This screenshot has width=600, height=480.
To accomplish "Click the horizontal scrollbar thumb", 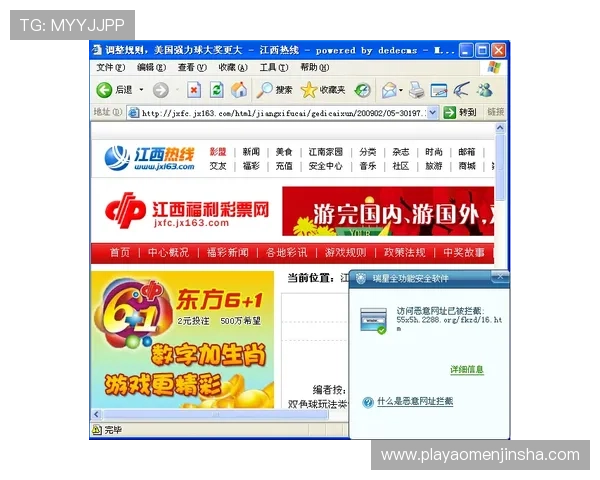I will [x=215, y=415].
